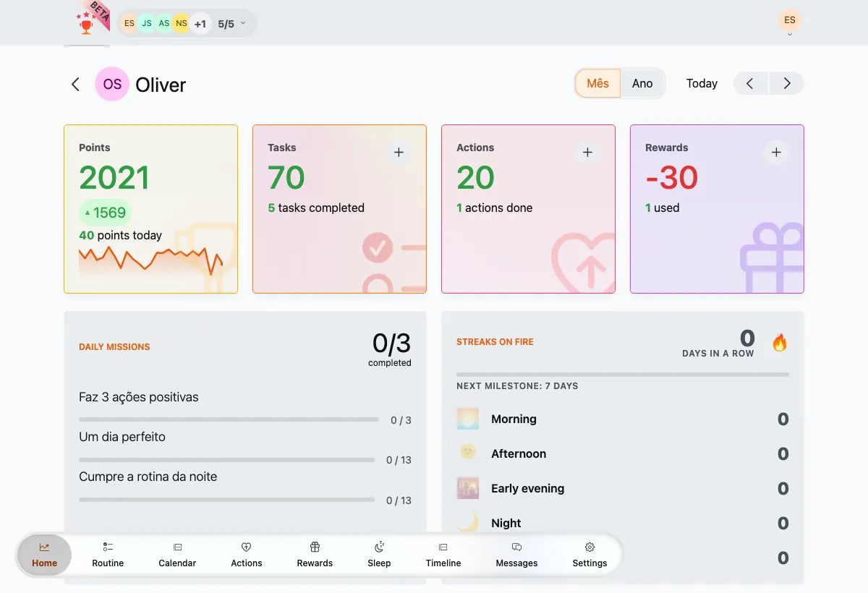Select the Afternoon streak row label
The image size is (868, 593).
[x=519, y=453]
